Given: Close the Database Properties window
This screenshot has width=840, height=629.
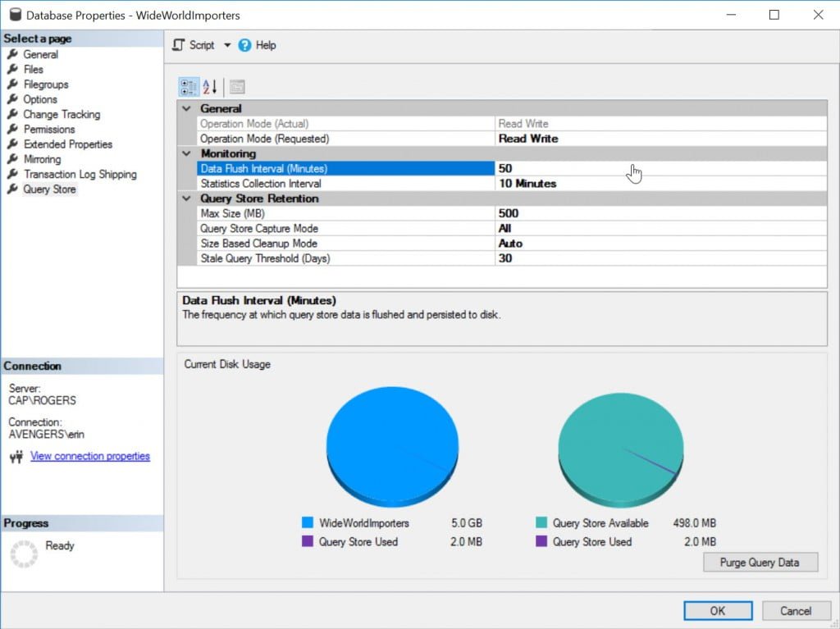Looking at the screenshot, I should [818, 15].
